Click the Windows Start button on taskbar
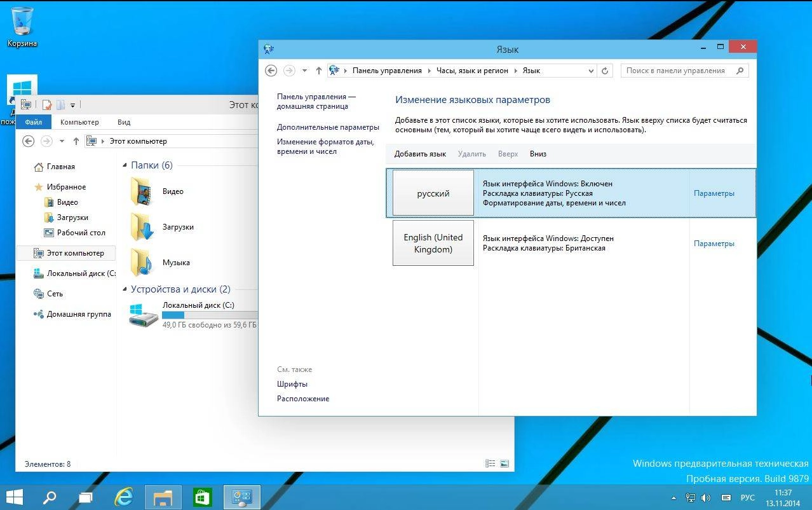Image resolution: width=812 pixels, height=510 pixels. [x=15, y=497]
